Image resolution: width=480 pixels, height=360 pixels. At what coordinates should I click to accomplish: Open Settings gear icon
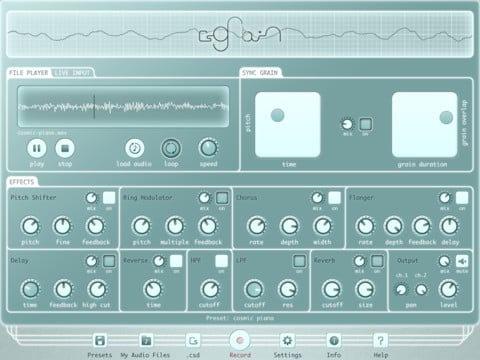pos(287,340)
